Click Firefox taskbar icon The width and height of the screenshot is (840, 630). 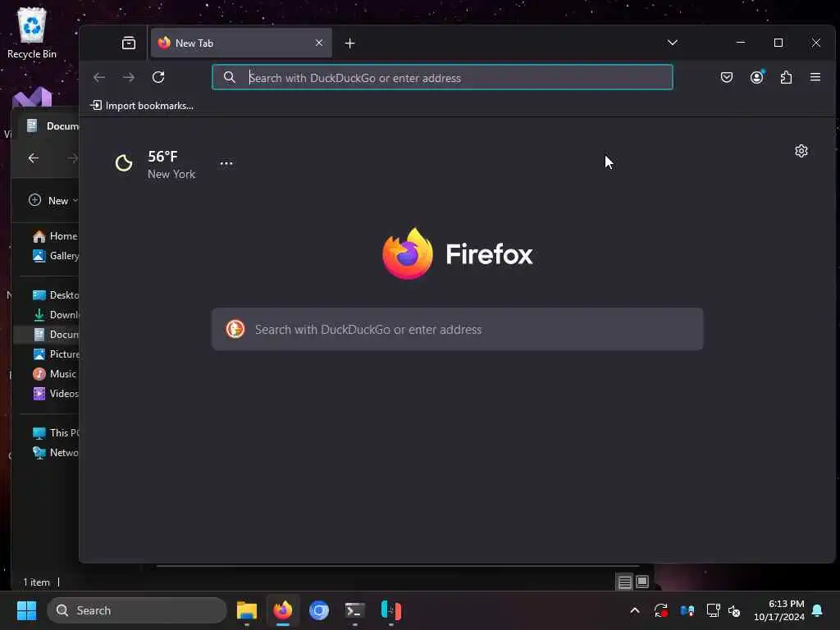(283, 610)
